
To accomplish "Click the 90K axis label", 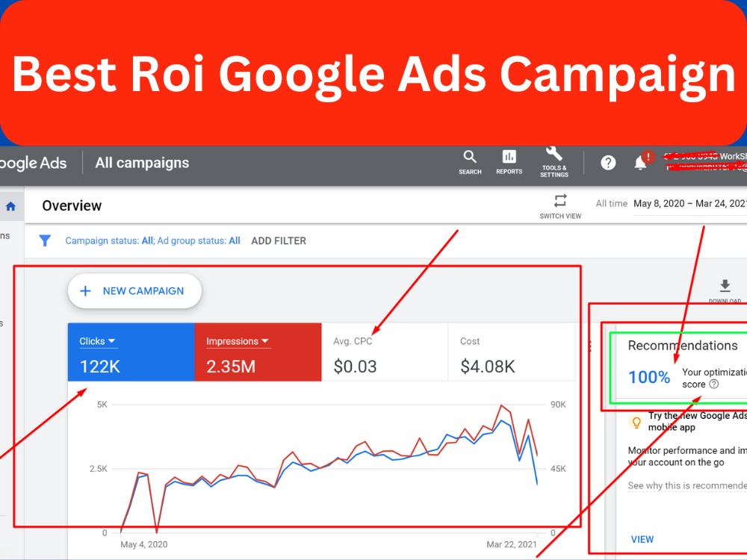I will click(558, 405).
